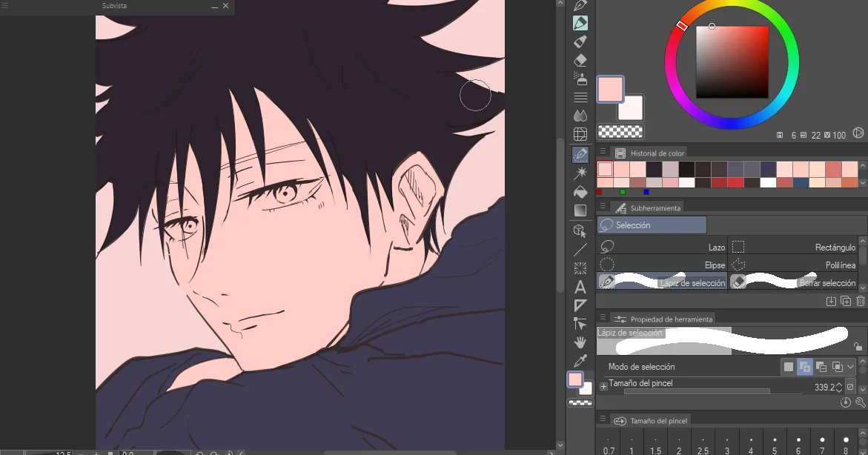Activate the large main drawing color swatch
The height and width of the screenshot is (455, 868).
point(610,90)
